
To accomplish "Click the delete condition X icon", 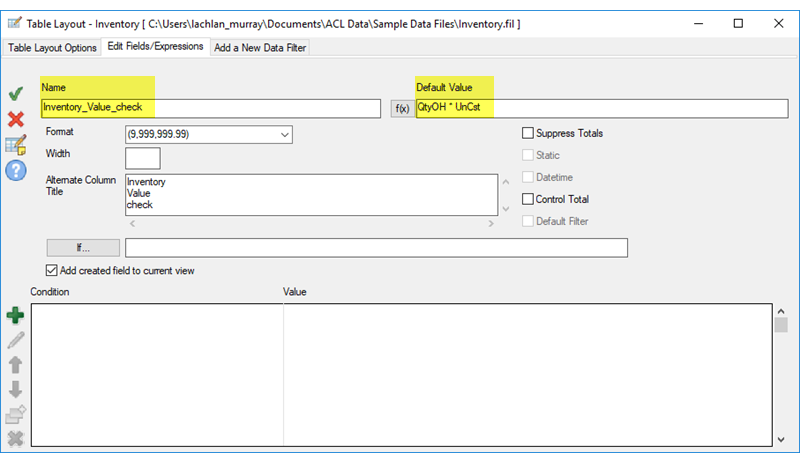I will tap(15, 438).
